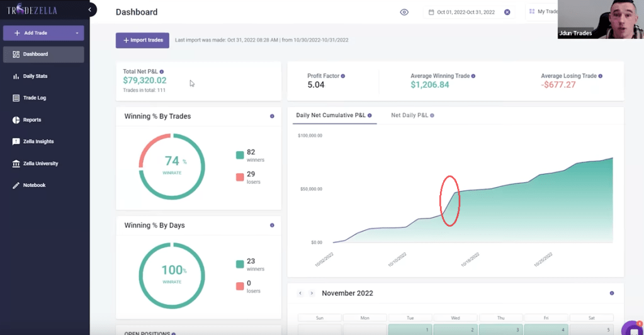Go to next month in calendar
This screenshot has height=335, width=644.
point(312,293)
